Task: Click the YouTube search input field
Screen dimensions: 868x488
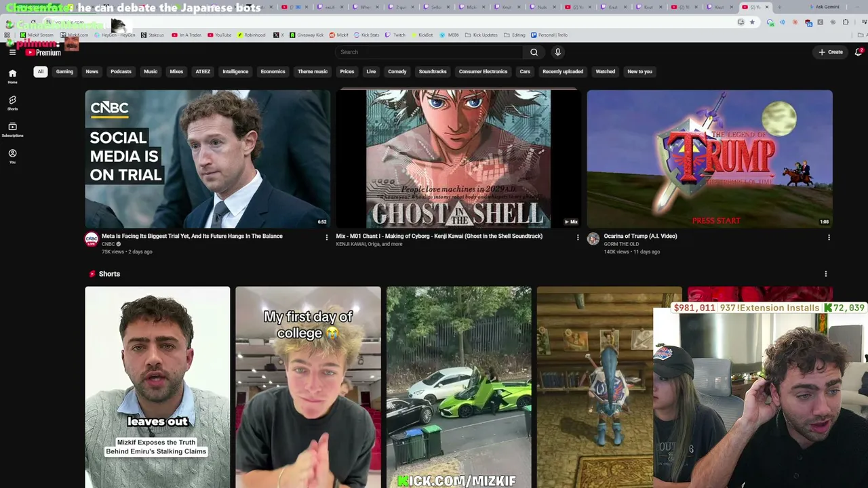Action: (x=430, y=52)
